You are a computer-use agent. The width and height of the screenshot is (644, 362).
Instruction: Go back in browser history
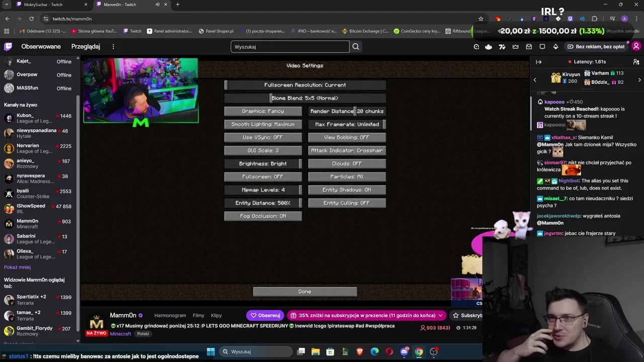pyautogui.click(x=7, y=19)
